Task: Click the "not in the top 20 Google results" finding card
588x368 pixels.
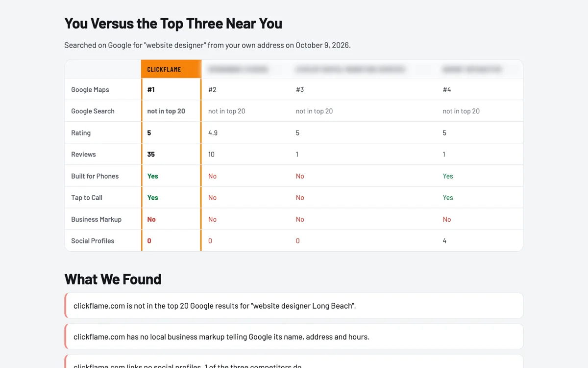Action: pos(294,306)
